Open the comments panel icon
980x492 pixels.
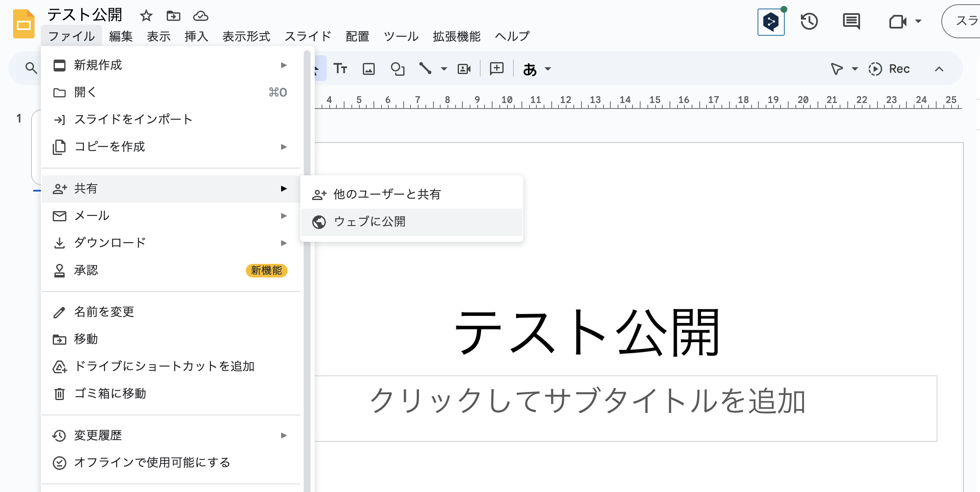(851, 22)
